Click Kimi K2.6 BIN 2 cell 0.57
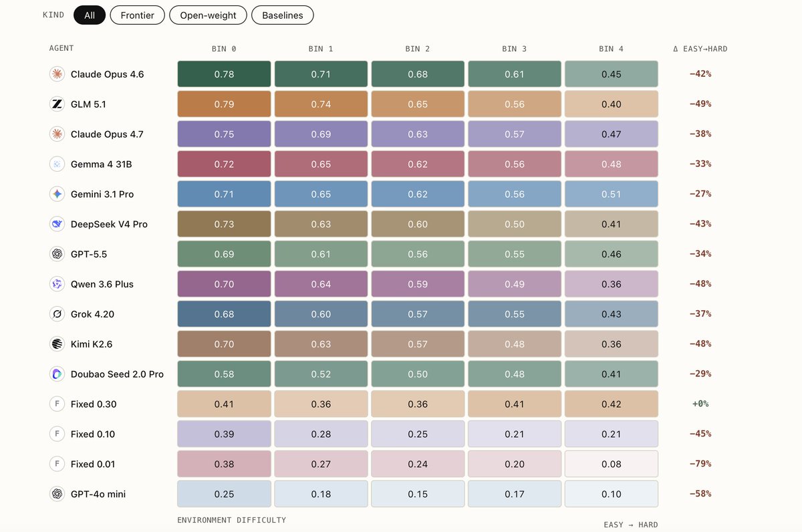The width and height of the screenshot is (802, 532). pyautogui.click(x=418, y=344)
